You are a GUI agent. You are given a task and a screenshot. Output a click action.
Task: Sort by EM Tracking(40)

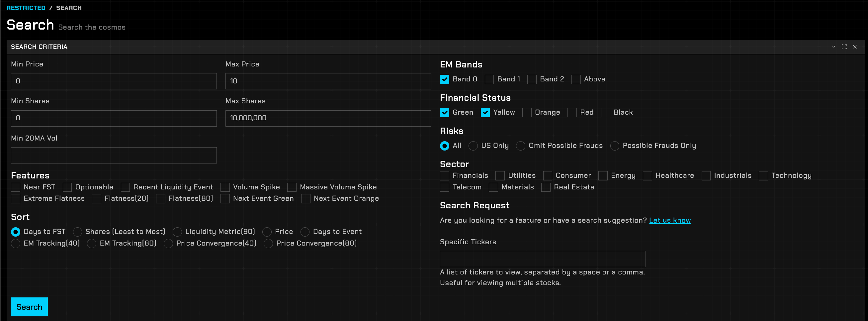[x=16, y=244]
